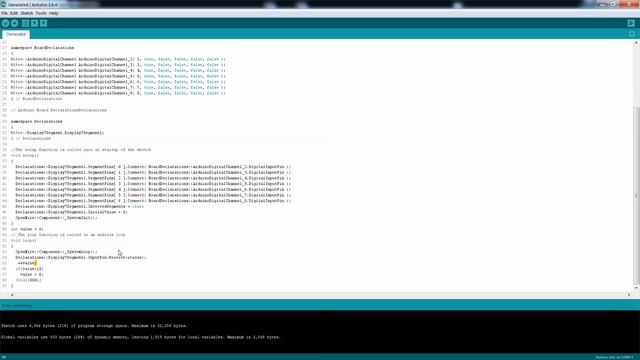Click the 'OpenWire::Component::_SystemLoop();' line

click(56, 252)
